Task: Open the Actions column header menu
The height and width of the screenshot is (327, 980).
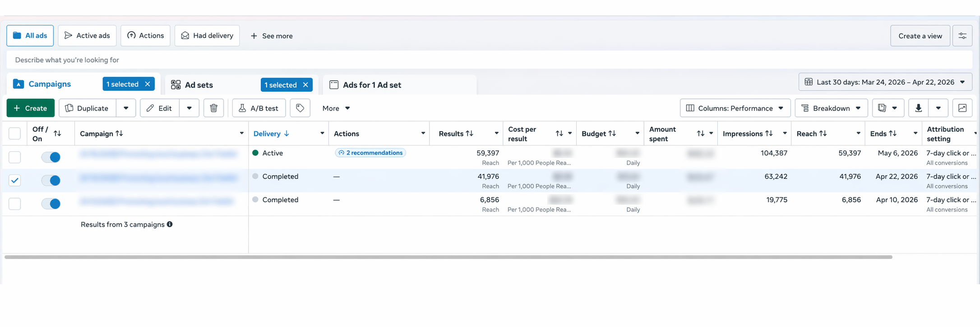Action: 423,133
